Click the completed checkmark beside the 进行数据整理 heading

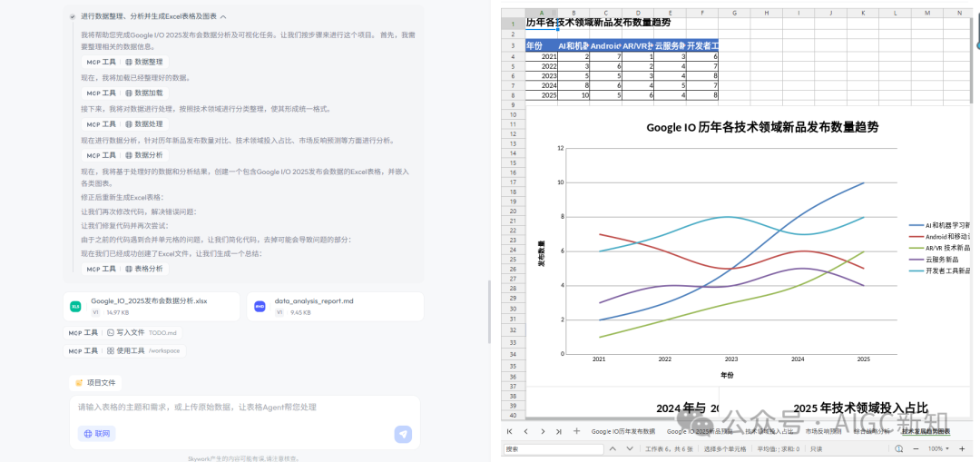73,17
